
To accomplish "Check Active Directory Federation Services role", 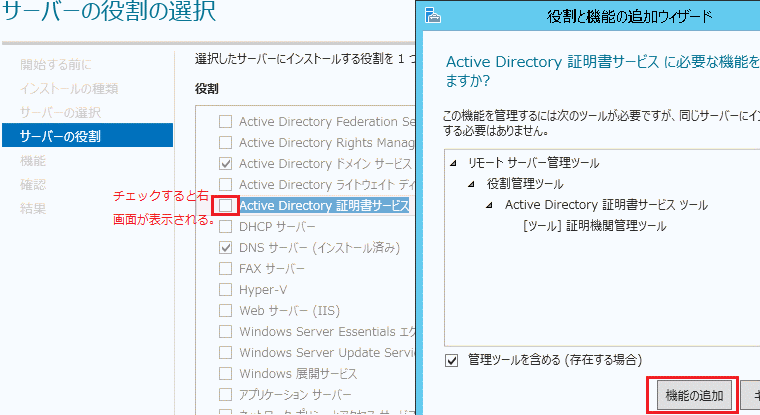I will click(225, 121).
